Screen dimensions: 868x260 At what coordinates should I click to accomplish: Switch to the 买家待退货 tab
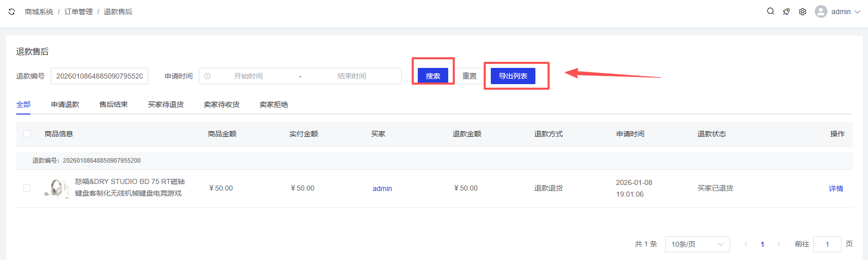pyautogui.click(x=166, y=104)
